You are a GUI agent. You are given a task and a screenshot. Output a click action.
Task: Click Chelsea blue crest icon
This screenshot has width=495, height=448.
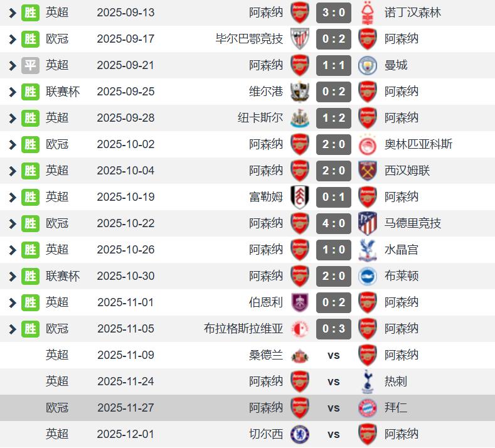coord(300,434)
